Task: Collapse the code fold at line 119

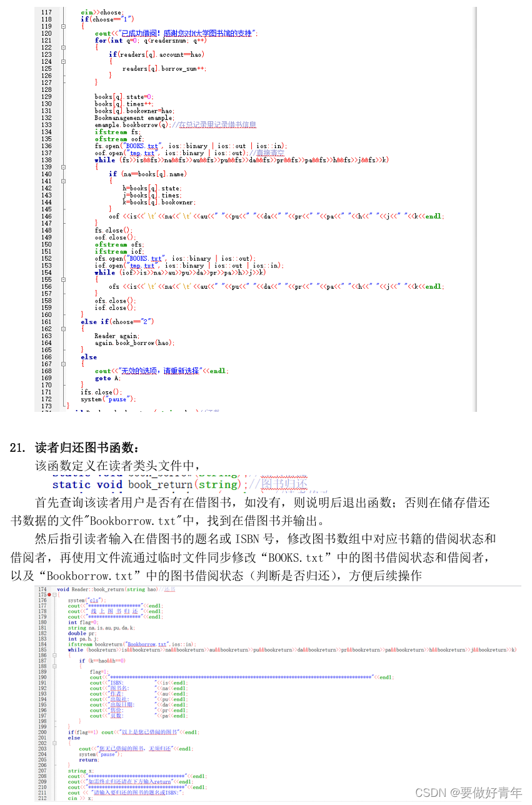Action: (63, 27)
